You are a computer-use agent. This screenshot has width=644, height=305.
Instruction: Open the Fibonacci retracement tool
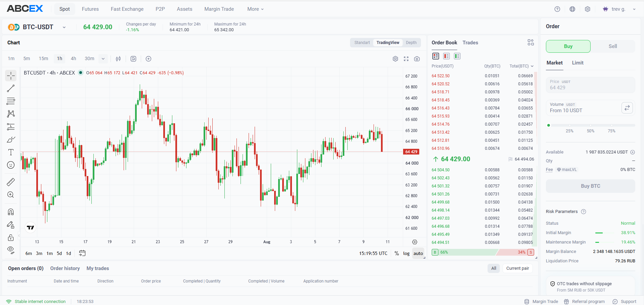point(11,101)
